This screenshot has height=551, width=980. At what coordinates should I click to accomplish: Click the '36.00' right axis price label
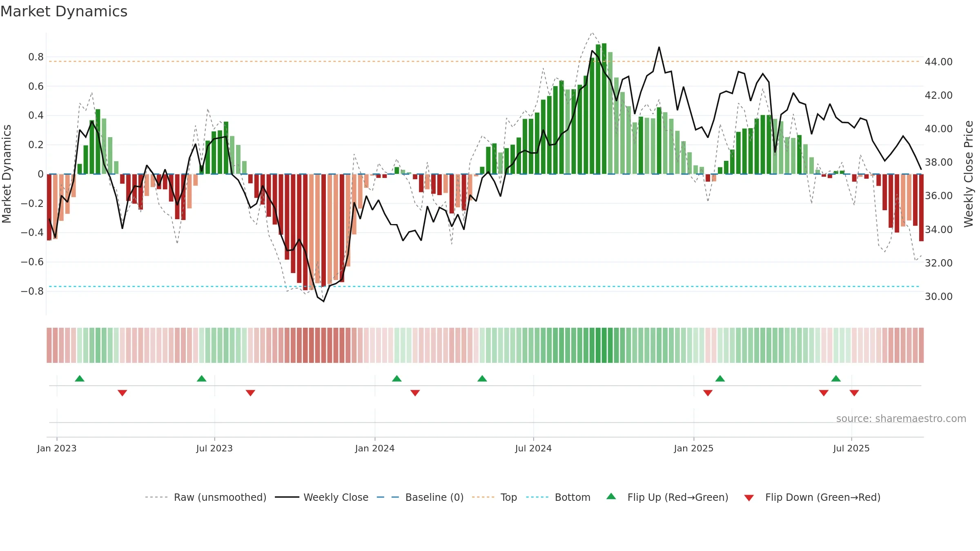coord(939,196)
